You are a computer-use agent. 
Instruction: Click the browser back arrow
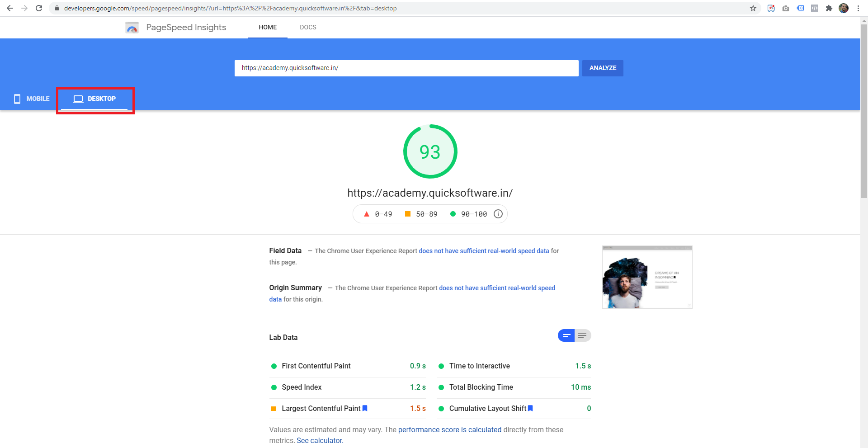click(x=10, y=8)
